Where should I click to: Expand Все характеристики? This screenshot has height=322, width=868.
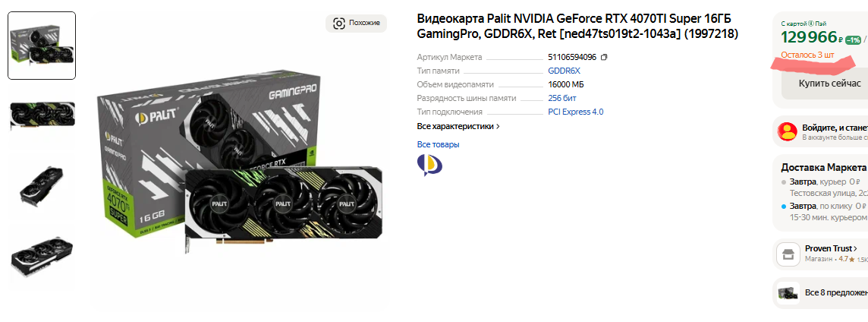[x=458, y=126]
